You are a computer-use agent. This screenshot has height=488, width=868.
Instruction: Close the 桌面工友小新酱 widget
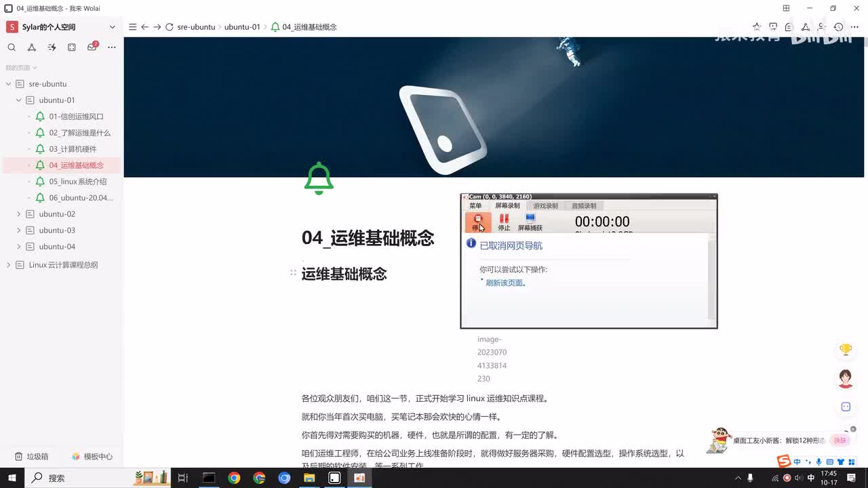[853, 429]
